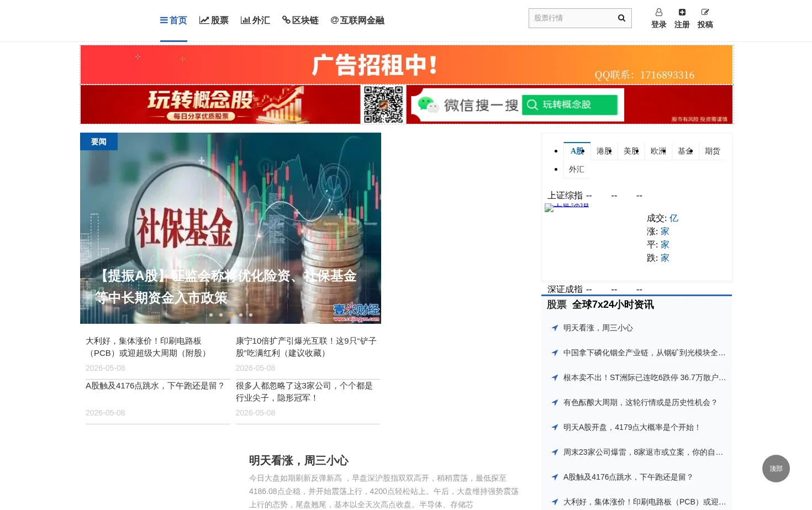Click the 全球7x24小时资讯 heading
812x510 pixels.
point(613,304)
